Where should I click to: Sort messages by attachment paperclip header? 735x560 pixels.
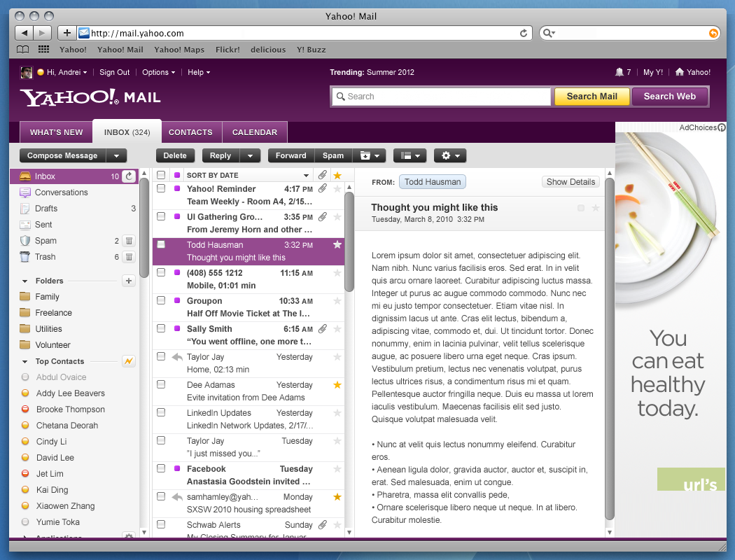pos(323,175)
